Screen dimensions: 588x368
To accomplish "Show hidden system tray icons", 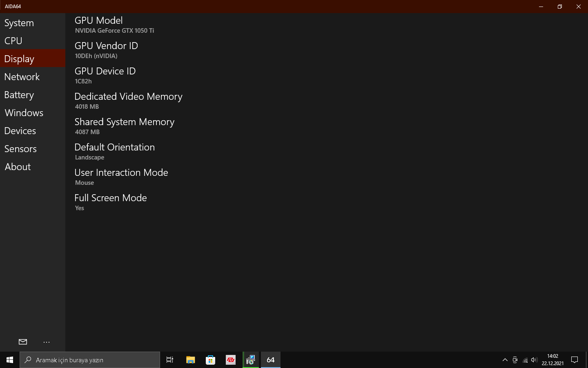I will point(505,360).
